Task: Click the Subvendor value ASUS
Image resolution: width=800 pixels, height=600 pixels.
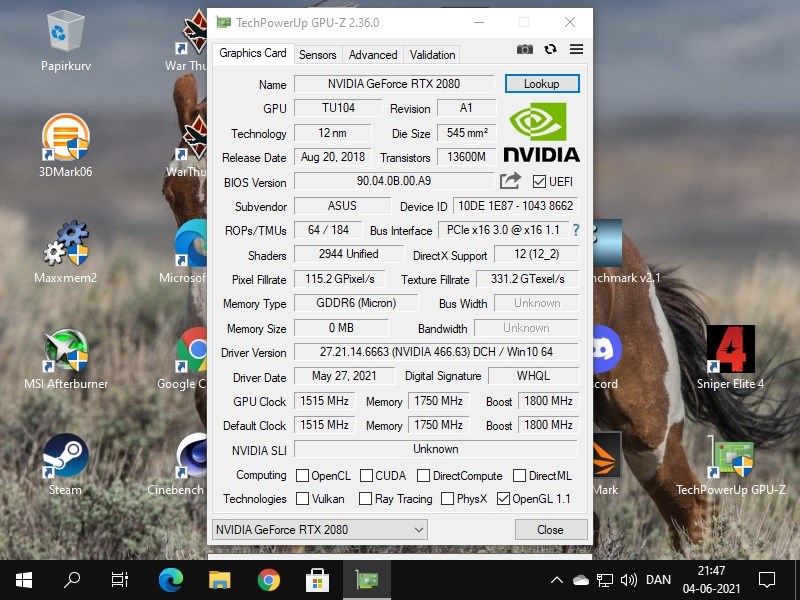Action: click(x=342, y=206)
